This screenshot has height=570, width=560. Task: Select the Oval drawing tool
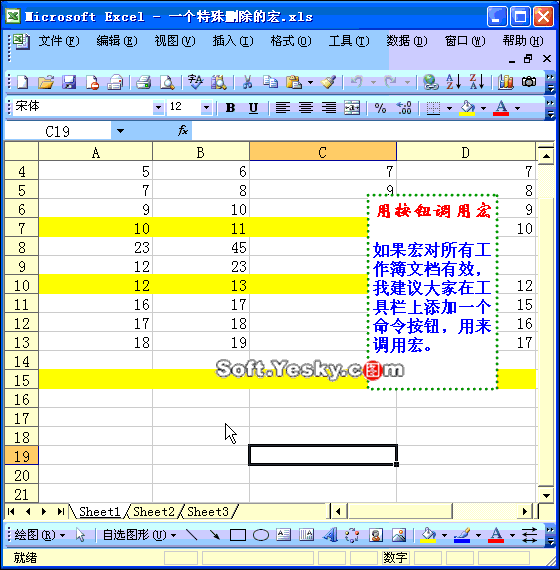pyautogui.click(x=261, y=535)
